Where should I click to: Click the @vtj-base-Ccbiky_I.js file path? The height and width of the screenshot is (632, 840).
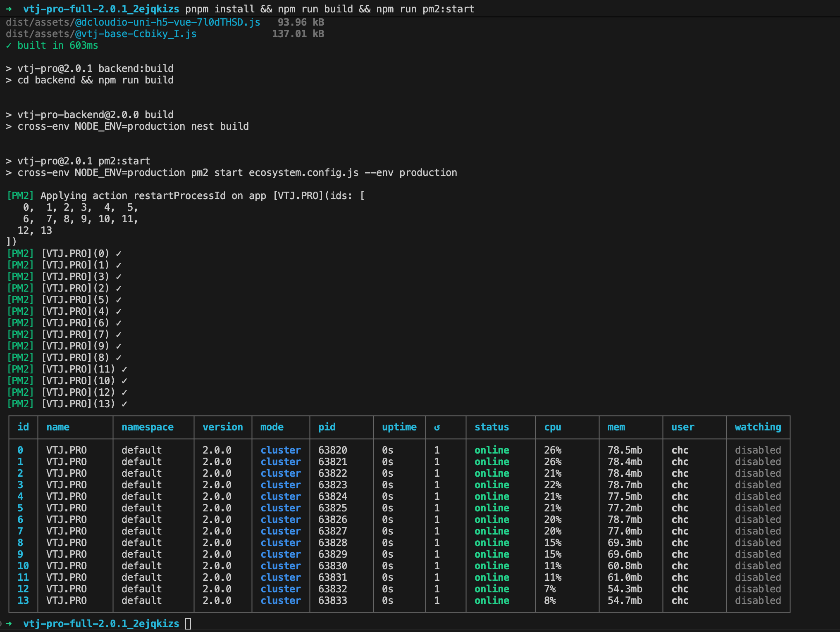pyautogui.click(x=136, y=34)
